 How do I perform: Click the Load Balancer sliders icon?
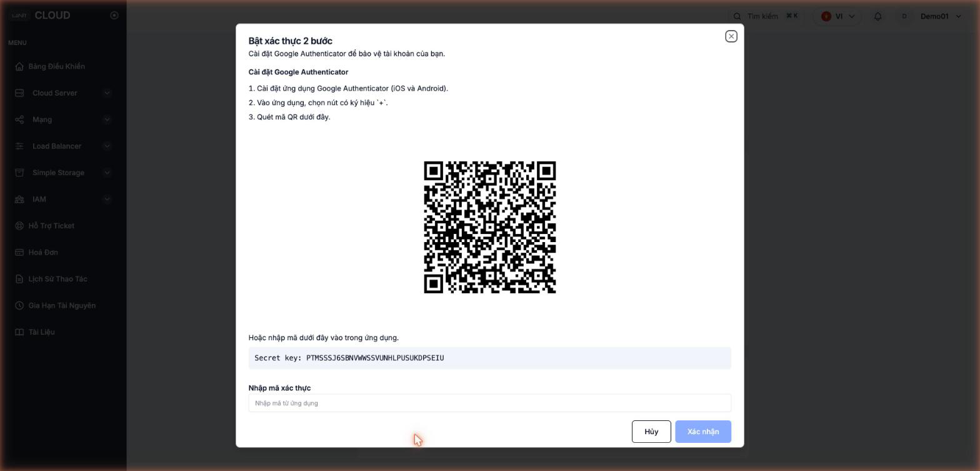coord(19,146)
